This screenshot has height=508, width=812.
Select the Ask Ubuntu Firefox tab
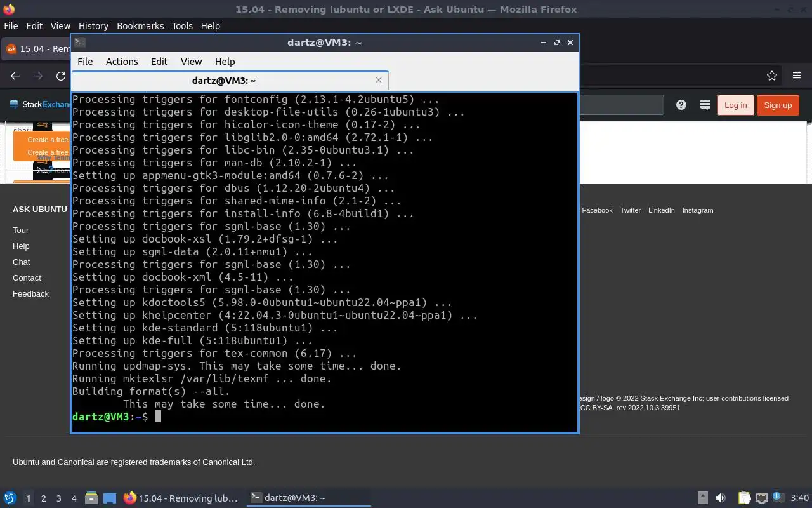tap(36, 49)
